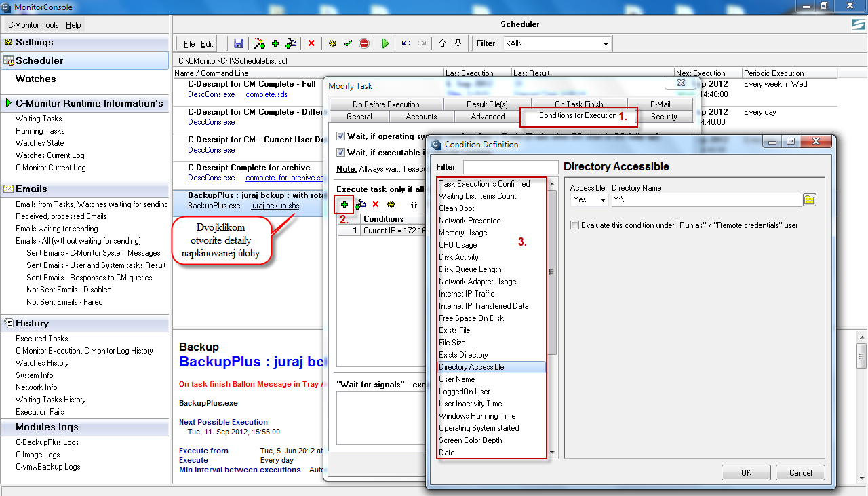
Task: Click Cancel in Condition Definition dialog
Action: (800, 473)
